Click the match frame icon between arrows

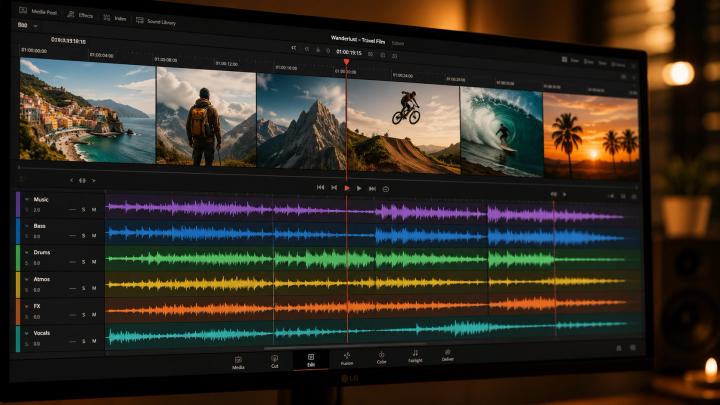click(82, 180)
